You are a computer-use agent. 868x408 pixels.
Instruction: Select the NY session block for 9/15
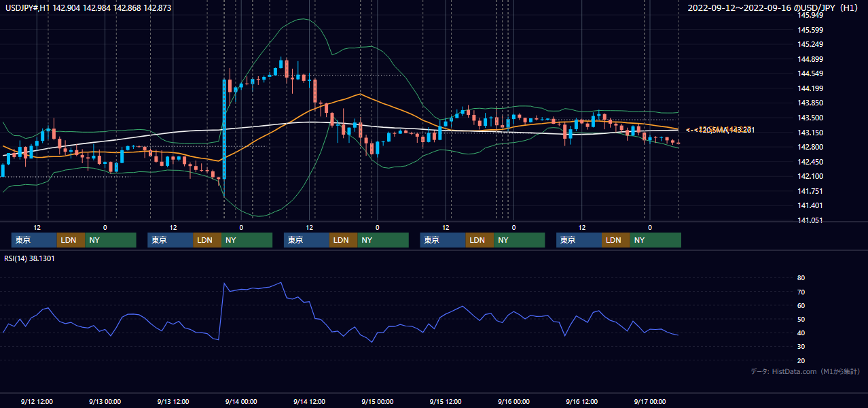pos(520,240)
